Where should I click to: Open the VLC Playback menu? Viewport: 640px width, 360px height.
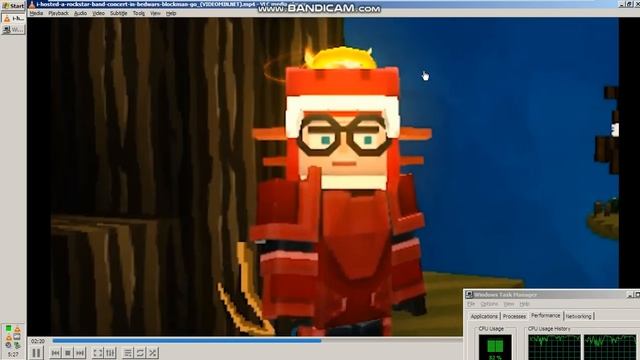(58, 13)
